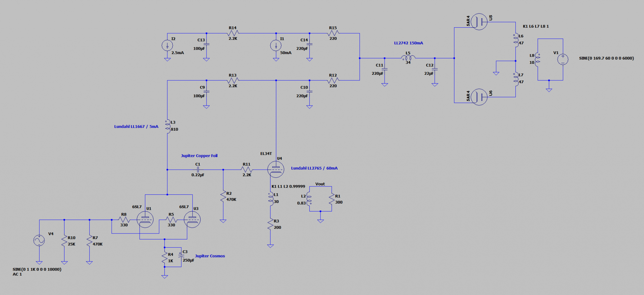644x295 pixels.
Task: Click the R15 220 resistor symbol
Action: coord(333,33)
